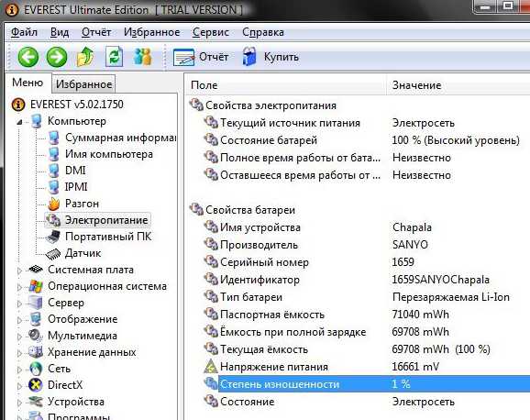
Task: Sort by the Поле column header
Action: tap(286, 85)
